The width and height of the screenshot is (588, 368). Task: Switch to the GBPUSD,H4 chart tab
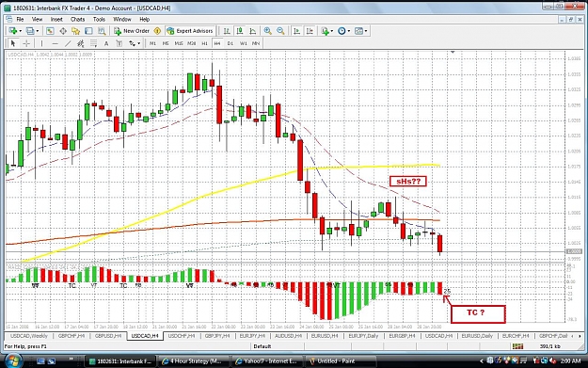click(108, 336)
